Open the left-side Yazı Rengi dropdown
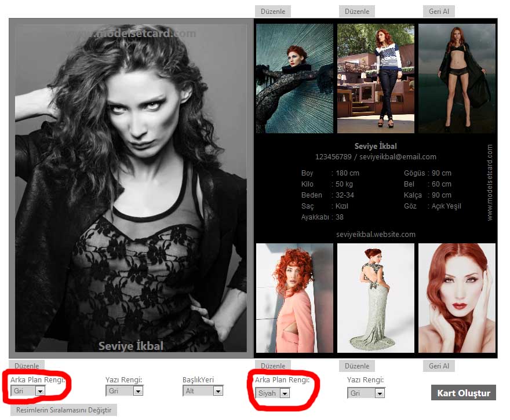 pyautogui.click(x=124, y=391)
